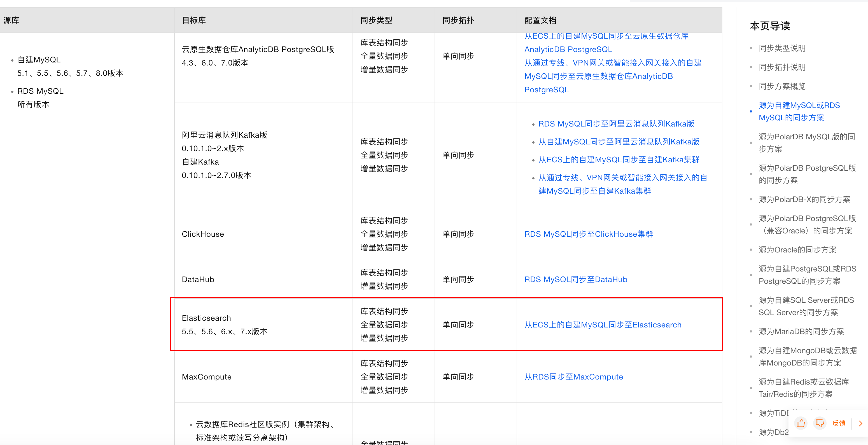Go to 源为PolarDB MySQL版的同步方案
The image size is (868, 445).
[807, 143]
